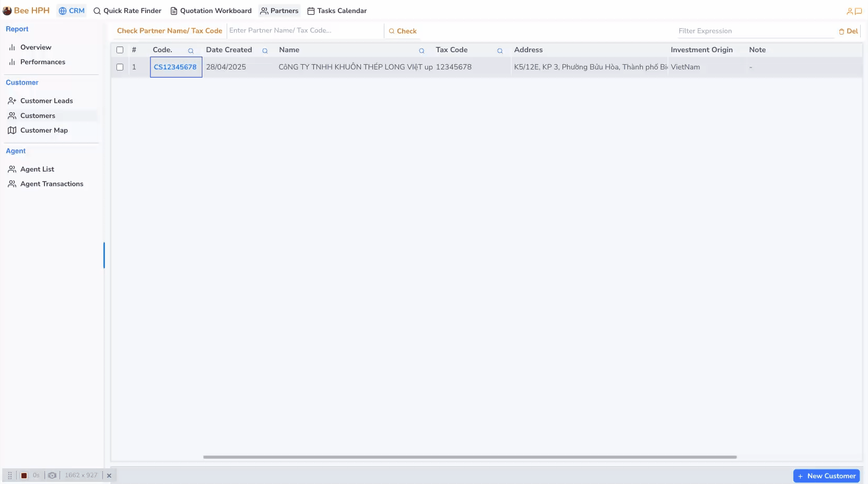The image size is (868, 484).
Task: Click the horizontal table scrollbar
Action: [x=470, y=457]
